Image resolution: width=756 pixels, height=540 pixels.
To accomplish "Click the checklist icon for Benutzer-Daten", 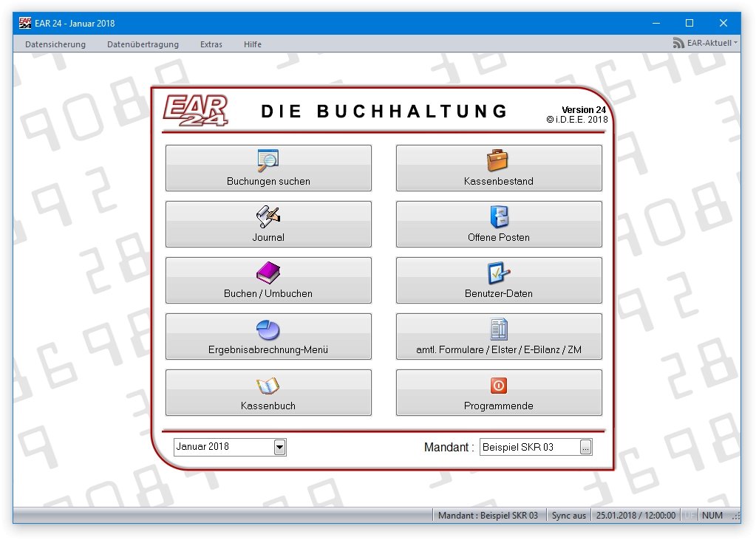I will (x=499, y=273).
